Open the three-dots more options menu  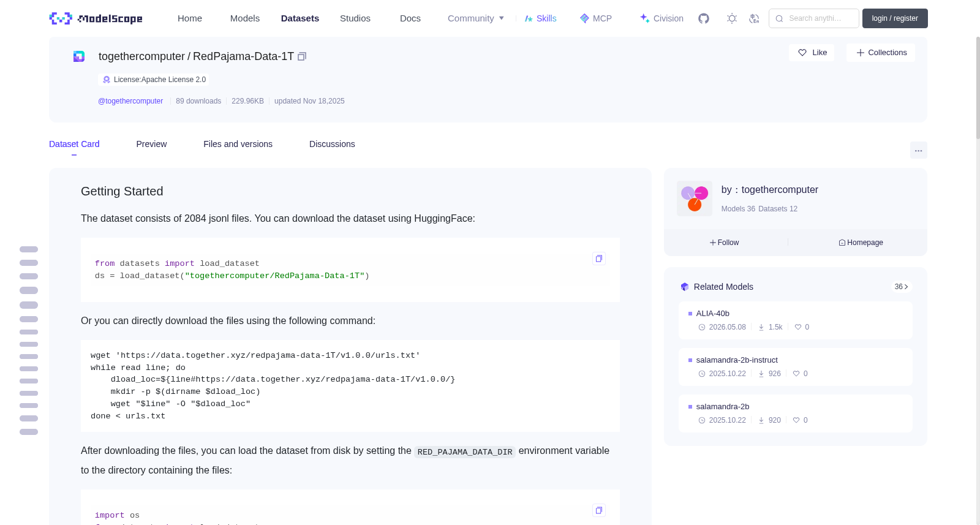[x=919, y=150]
